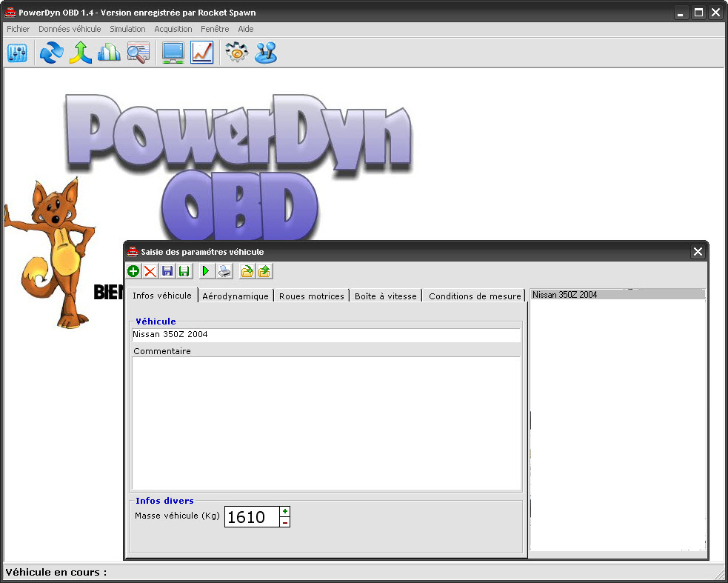Open the red line graph icon
The image size is (728, 583).
click(202, 53)
